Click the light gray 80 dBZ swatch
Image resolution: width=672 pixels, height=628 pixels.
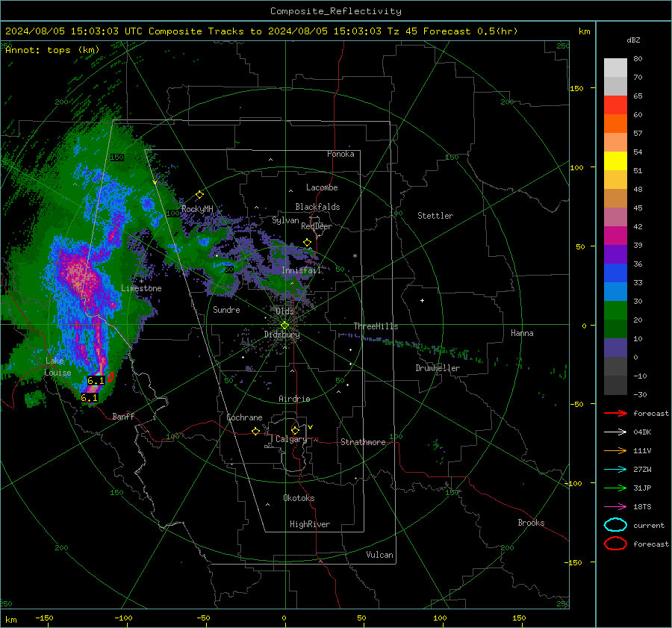615,67
